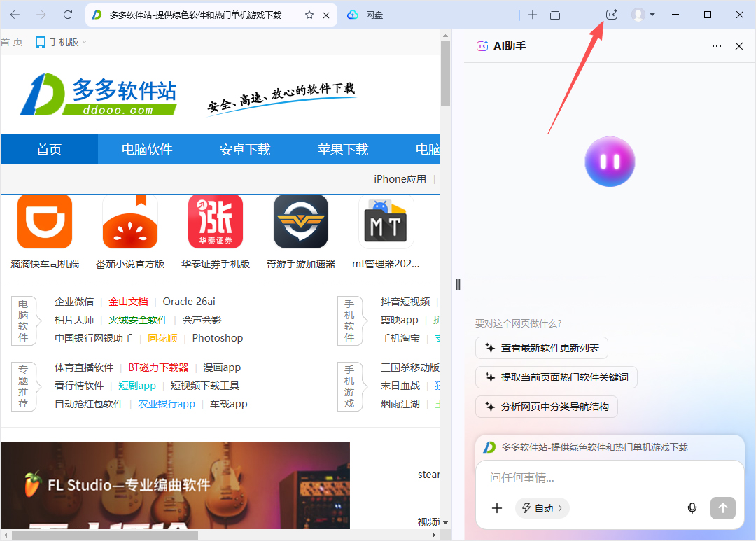
Task: Click the 多多软件站 ddooo.com logo
Action: (x=99, y=94)
